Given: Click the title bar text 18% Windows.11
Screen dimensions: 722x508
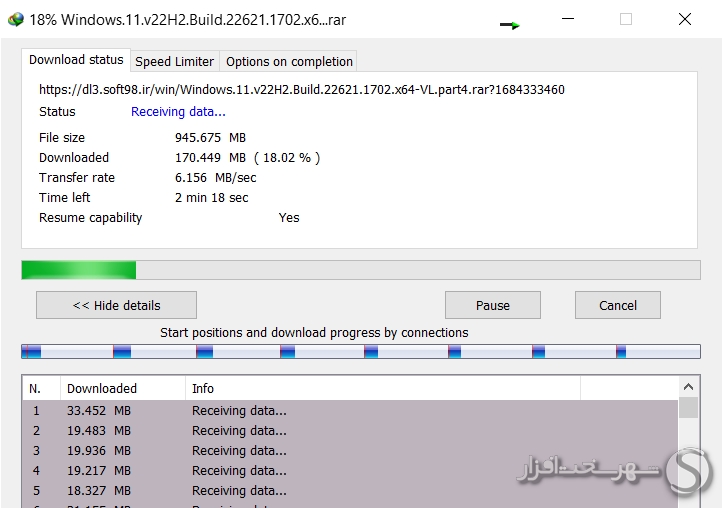Looking at the screenshot, I should (x=187, y=20).
